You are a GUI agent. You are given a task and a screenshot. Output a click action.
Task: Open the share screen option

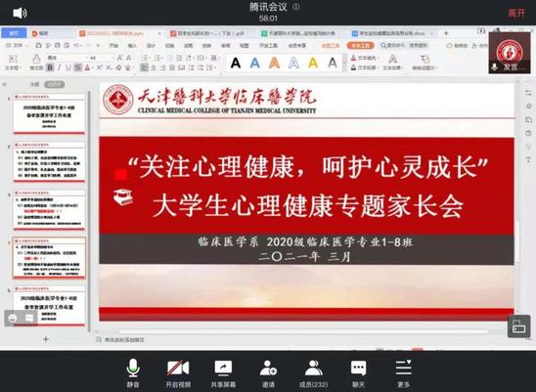[x=223, y=373]
